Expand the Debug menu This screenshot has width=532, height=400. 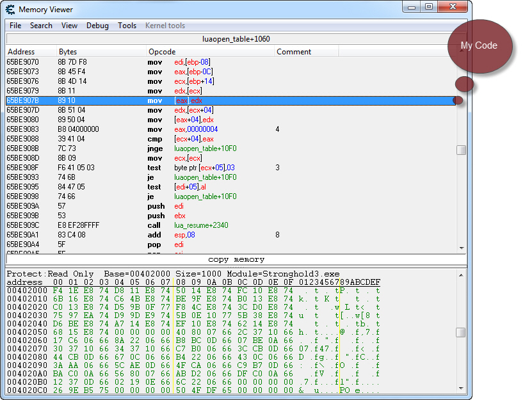tap(97, 26)
